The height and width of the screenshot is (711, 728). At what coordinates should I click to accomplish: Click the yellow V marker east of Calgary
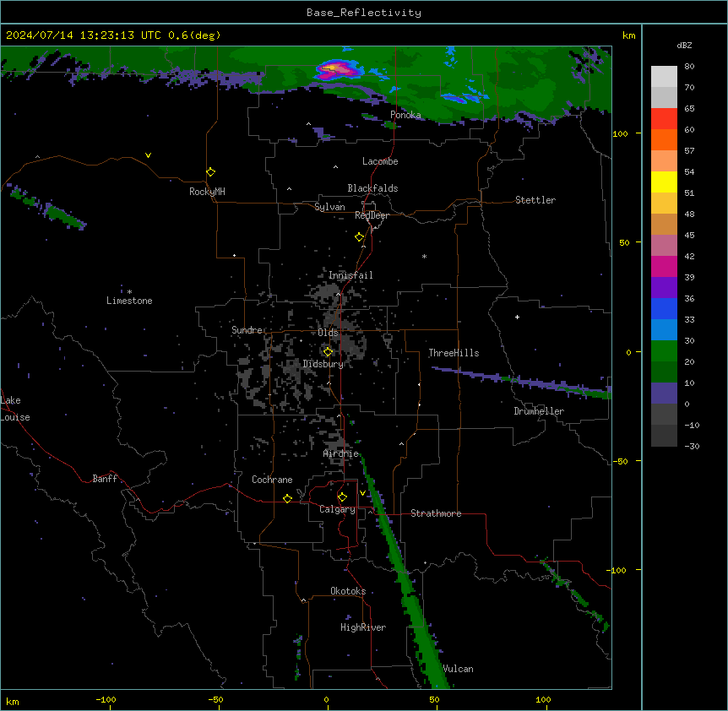362,493
